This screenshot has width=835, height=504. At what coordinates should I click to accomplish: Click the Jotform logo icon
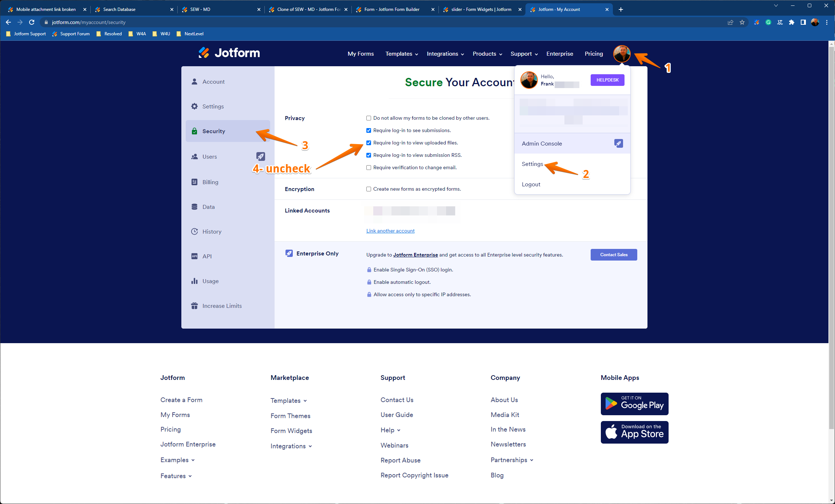204,53
